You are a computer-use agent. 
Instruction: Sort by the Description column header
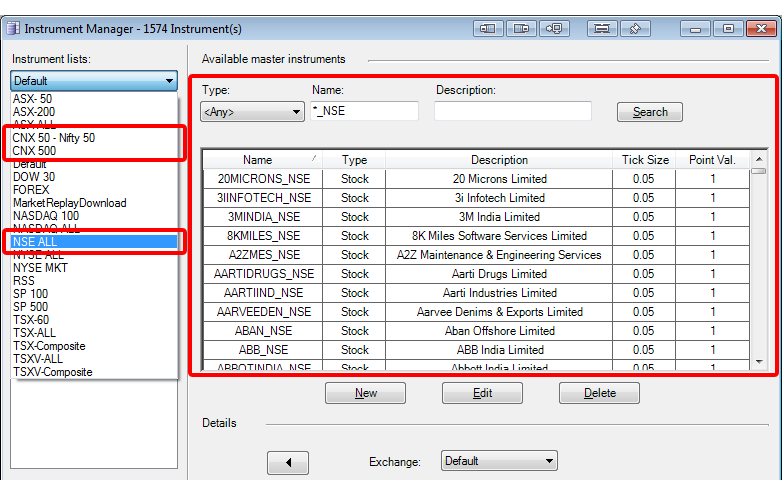(499, 160)
